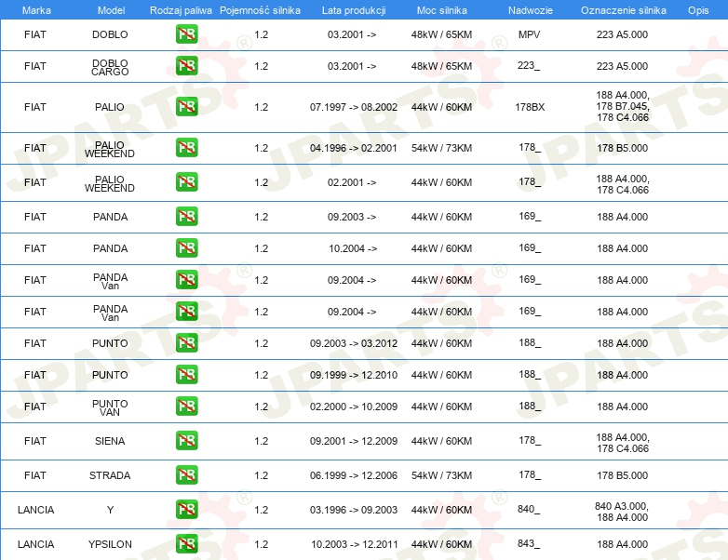Select production date 02.2001 -> in PALIO WEEKEND row
Screen dimensions: 728x560
click(352, 182)
